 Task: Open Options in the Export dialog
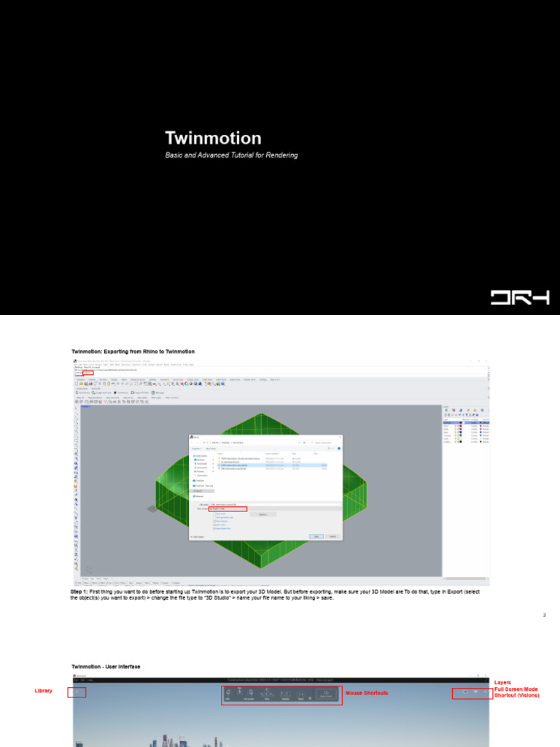click(x=262, y=514)
